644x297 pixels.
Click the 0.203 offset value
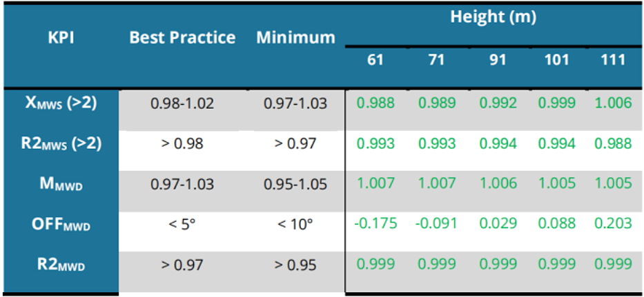pyautogui.click(x=613, y=223)
